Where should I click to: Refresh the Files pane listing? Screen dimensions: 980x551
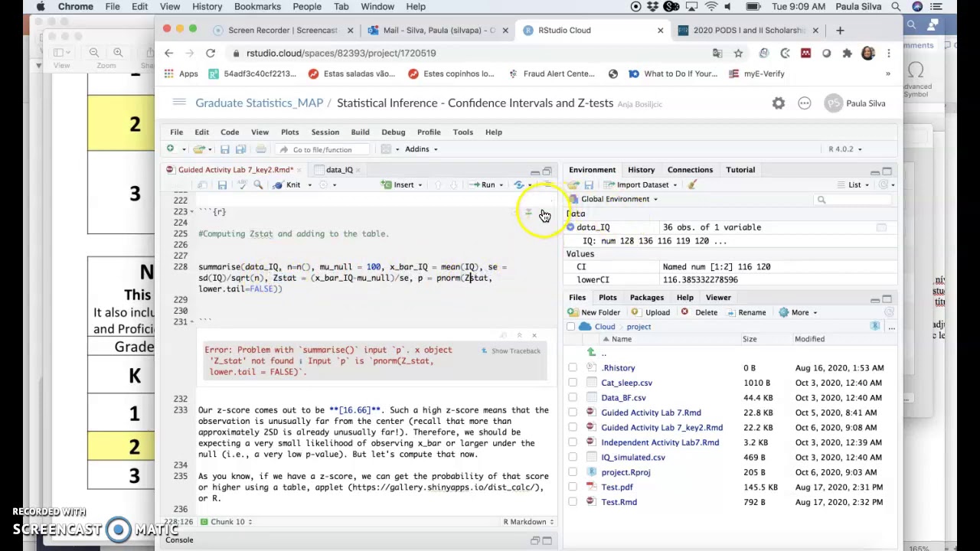(x=889, y=312)
